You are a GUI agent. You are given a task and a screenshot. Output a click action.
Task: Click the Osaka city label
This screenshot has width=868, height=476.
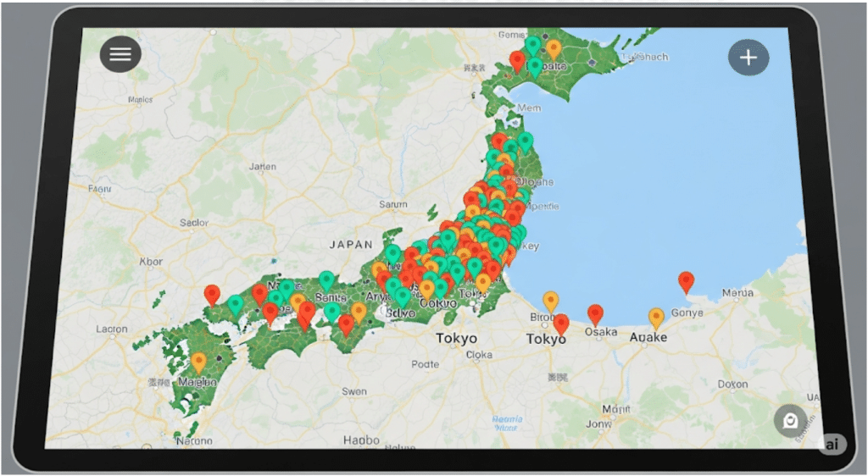(601, 332)
